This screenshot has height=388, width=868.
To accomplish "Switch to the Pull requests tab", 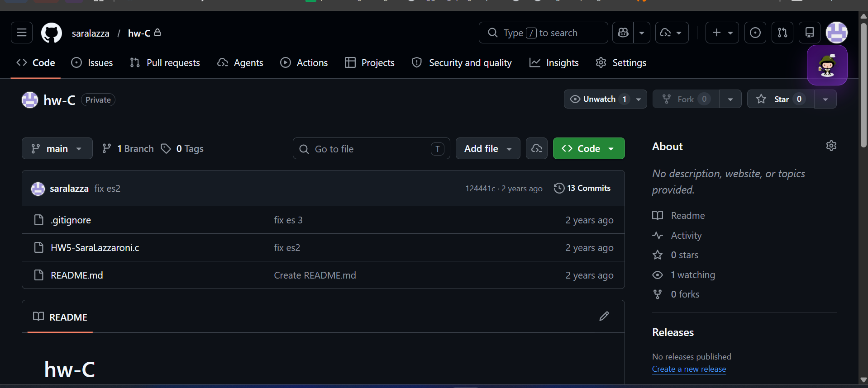I will coord(165,63).
